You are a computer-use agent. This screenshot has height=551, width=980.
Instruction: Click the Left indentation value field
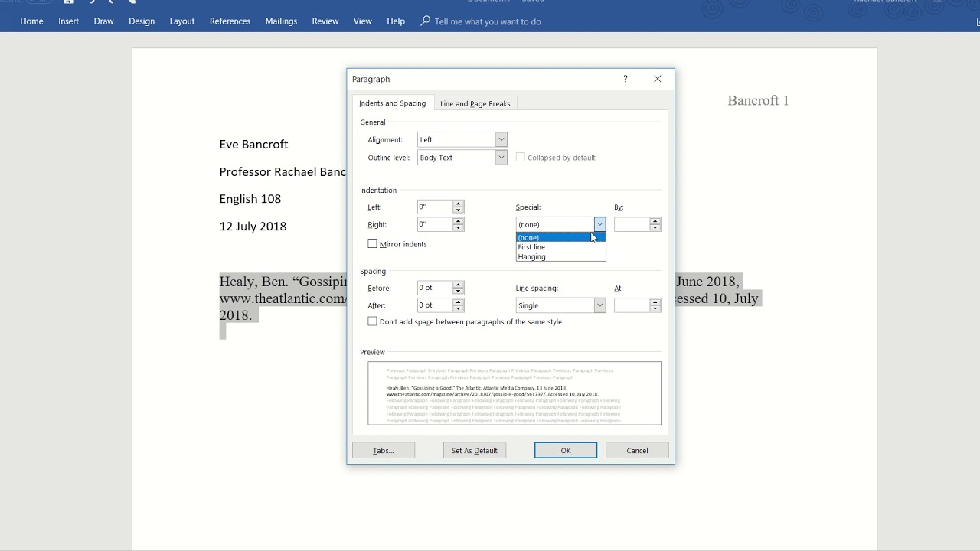click(435, 207)
